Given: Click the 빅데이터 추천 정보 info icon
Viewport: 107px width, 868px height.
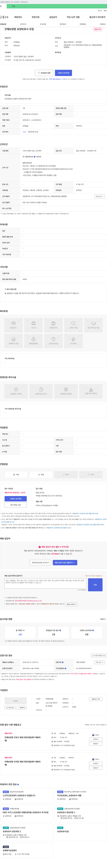Looking at the screenshot, I should tap(18, 784).
